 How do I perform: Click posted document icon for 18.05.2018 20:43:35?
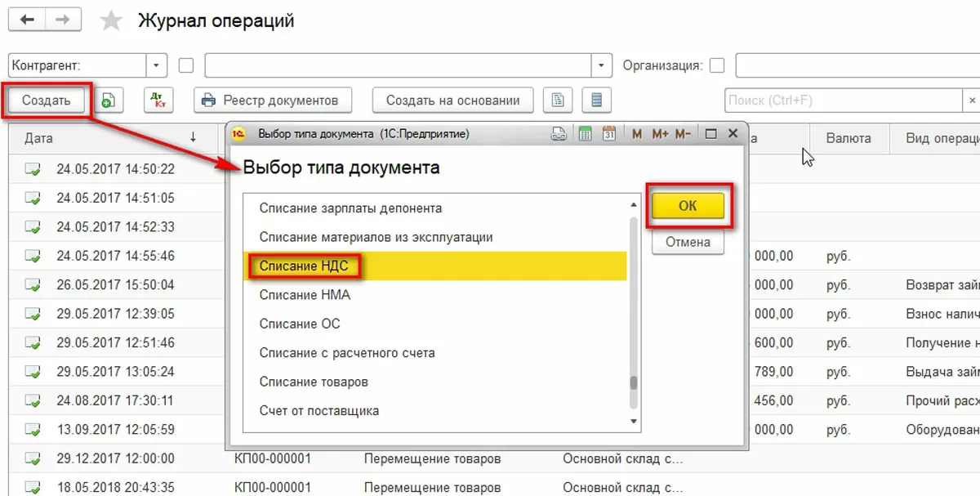(33, 488)
